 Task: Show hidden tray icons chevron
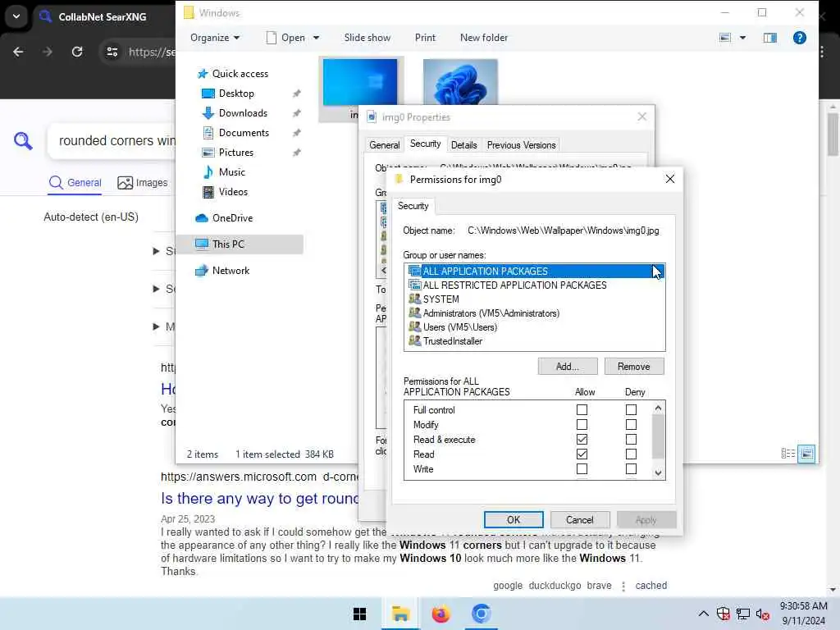pos(703,614)
